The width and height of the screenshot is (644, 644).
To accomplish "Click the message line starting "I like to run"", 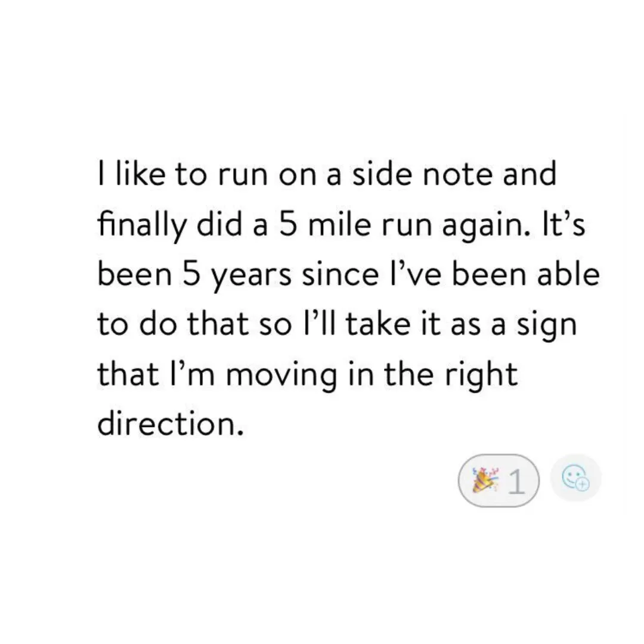I will pos(327,174).
